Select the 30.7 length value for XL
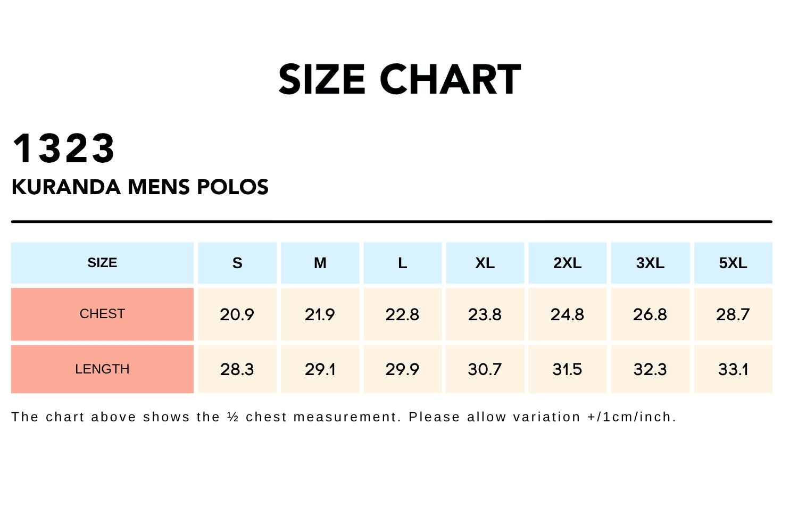Screen dimensions: 798x532 pyautogui.click(x=485, y=369)
